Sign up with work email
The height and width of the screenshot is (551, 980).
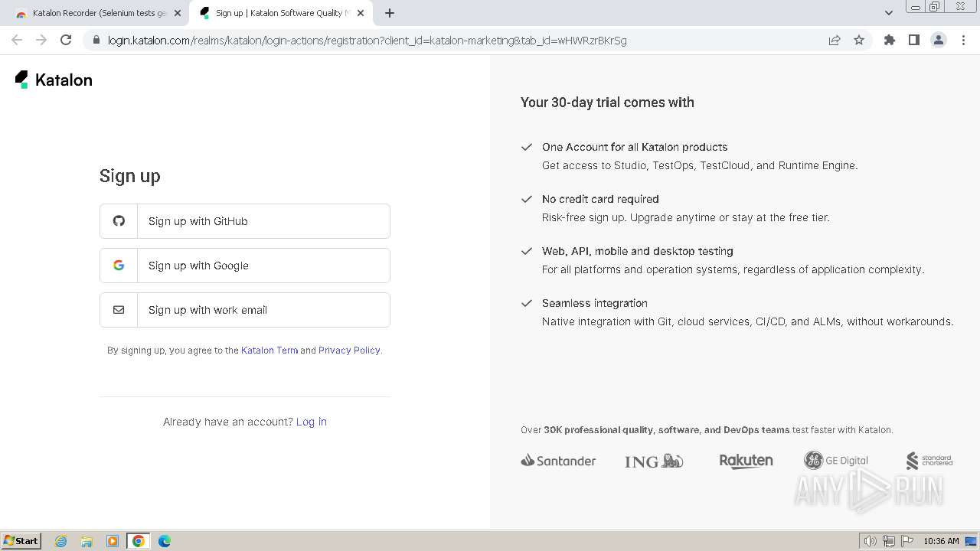coord(245,310)
